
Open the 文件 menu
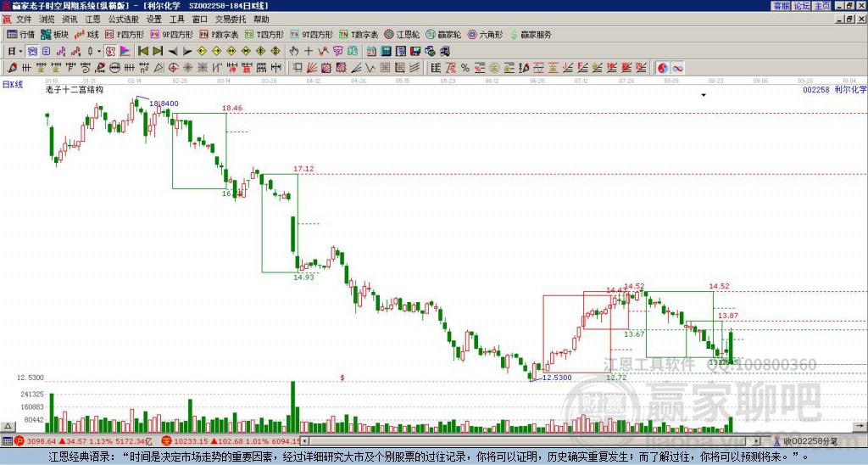[24, 20]
